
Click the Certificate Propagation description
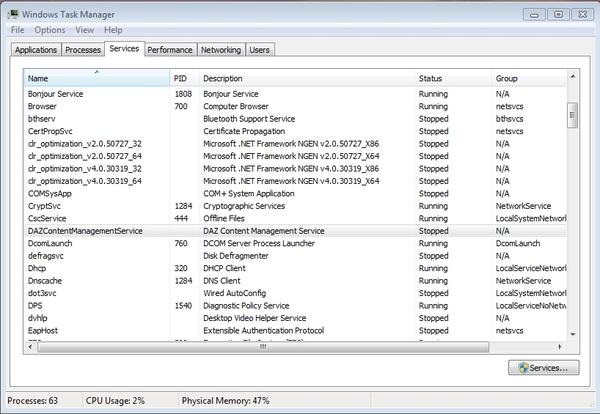[244, 131]
